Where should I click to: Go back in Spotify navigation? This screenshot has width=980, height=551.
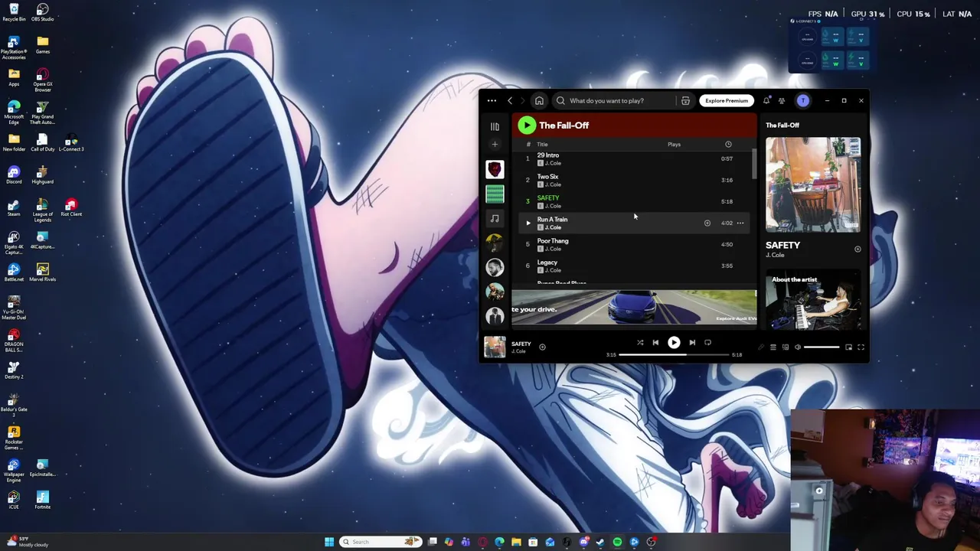pos(510,100)
